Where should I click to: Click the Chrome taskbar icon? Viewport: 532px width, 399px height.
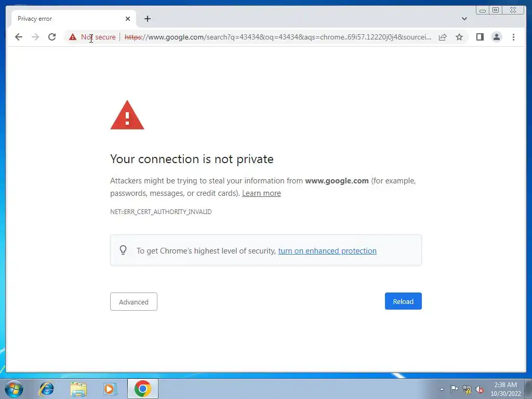coord(142,389)
